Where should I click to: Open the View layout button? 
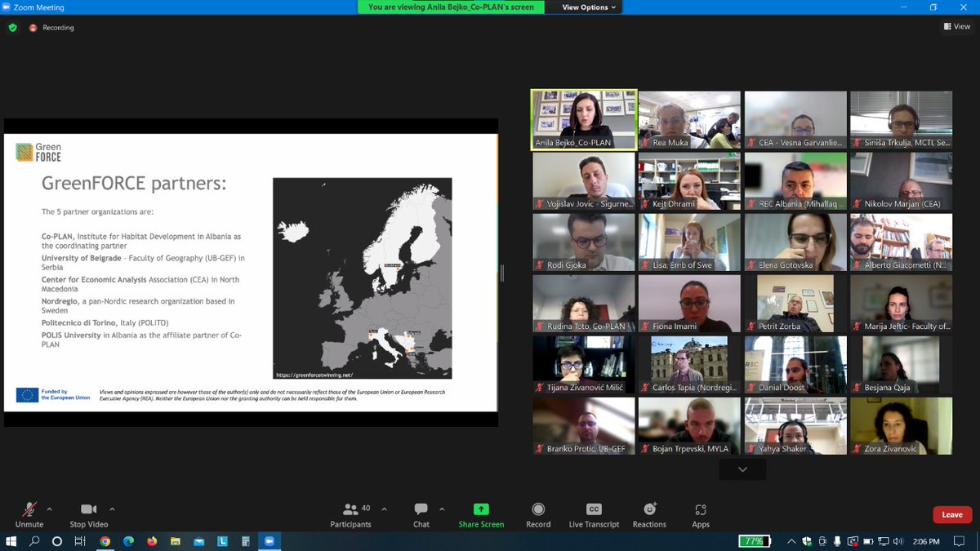coord(956,27)
